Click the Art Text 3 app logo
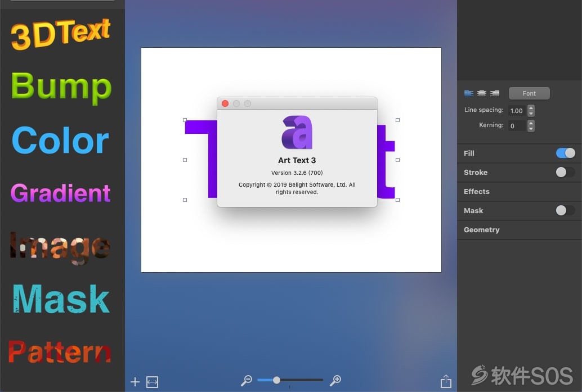The image size is (582, 392). pos(297,132)
